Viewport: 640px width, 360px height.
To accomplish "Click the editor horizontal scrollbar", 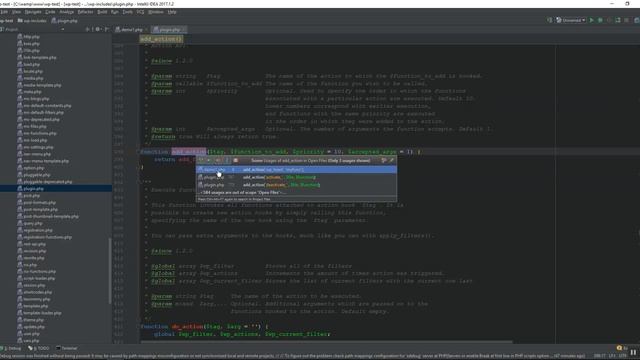I will coord(327,342).
